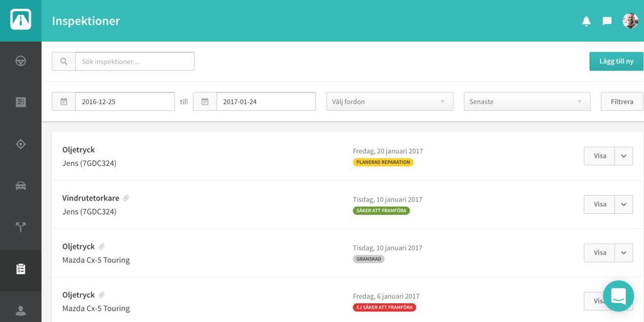Click calendar icon for end date
The image size is (644, 322).
(205, 101)
